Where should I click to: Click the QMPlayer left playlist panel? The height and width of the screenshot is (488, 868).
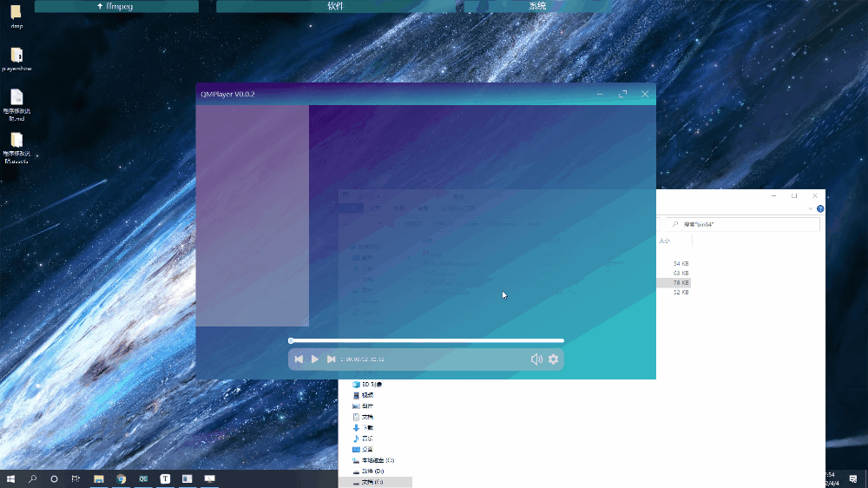[x=253, y=215]
